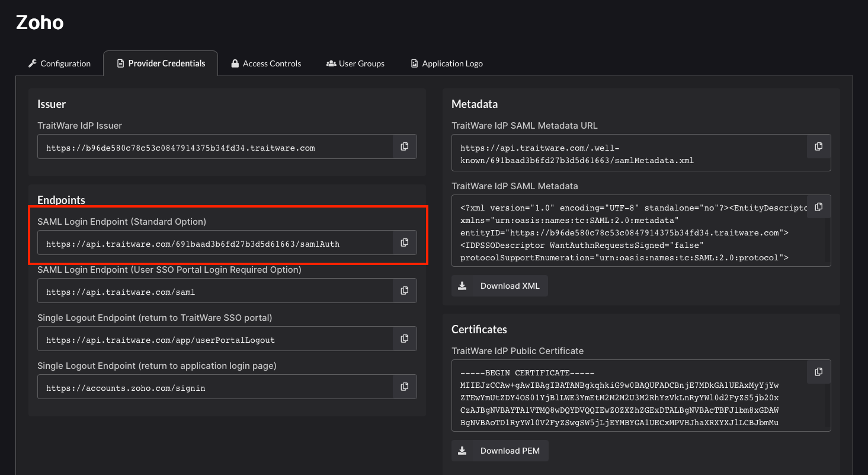Click the Download PEM button
Screen dimensions: 868x475
(x=499, y=451)
